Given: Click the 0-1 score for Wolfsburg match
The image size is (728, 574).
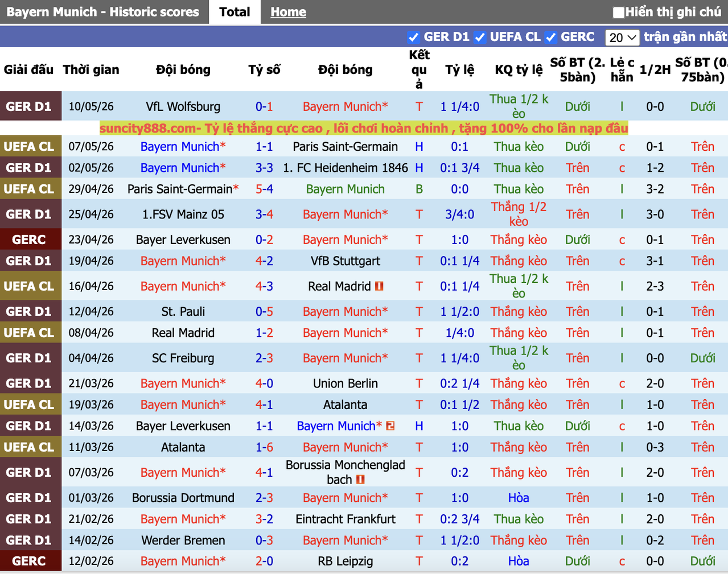Looking at the screenshot, I should click(264, 106).
